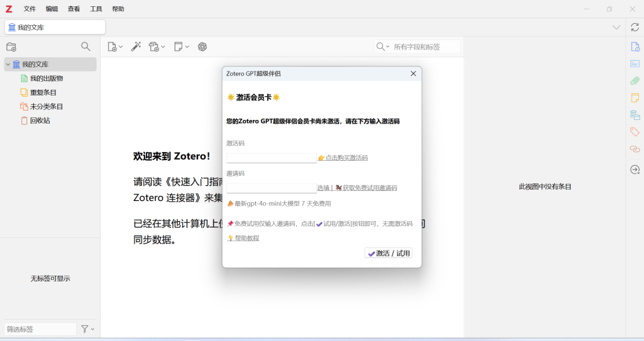The height and width of the screenshot is (341, 644).
Task: Jump to attachments paperclip icon
Action: tap(635, 81)
